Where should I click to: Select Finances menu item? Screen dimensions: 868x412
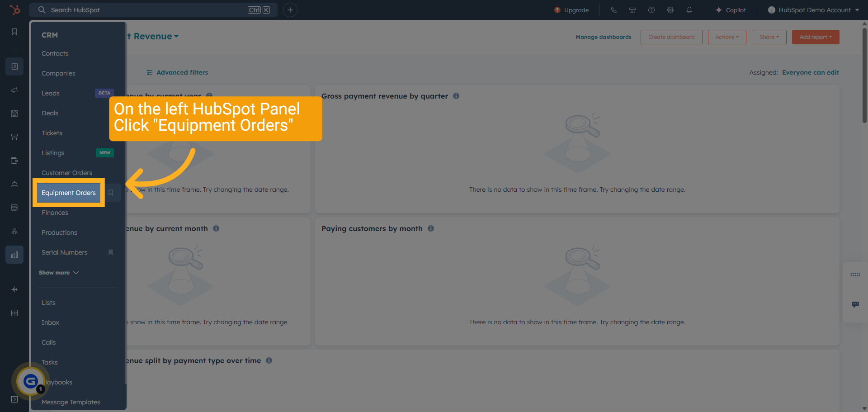tap(55, 213)
